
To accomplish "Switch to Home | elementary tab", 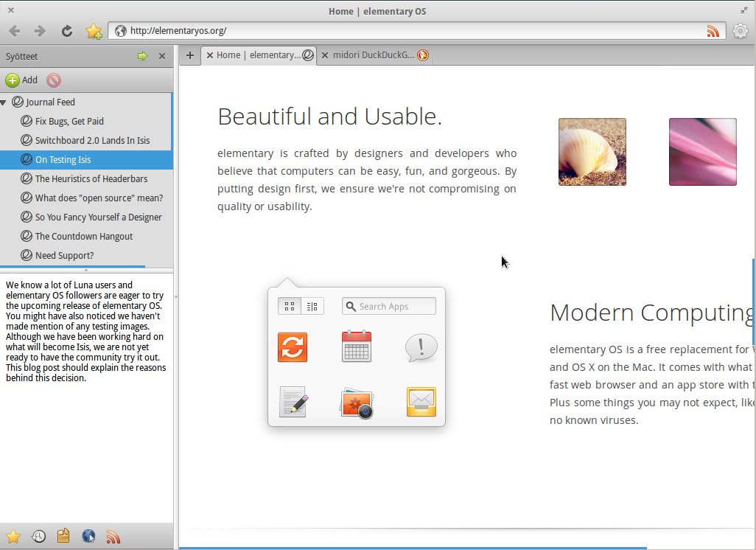I will [258, 55].
